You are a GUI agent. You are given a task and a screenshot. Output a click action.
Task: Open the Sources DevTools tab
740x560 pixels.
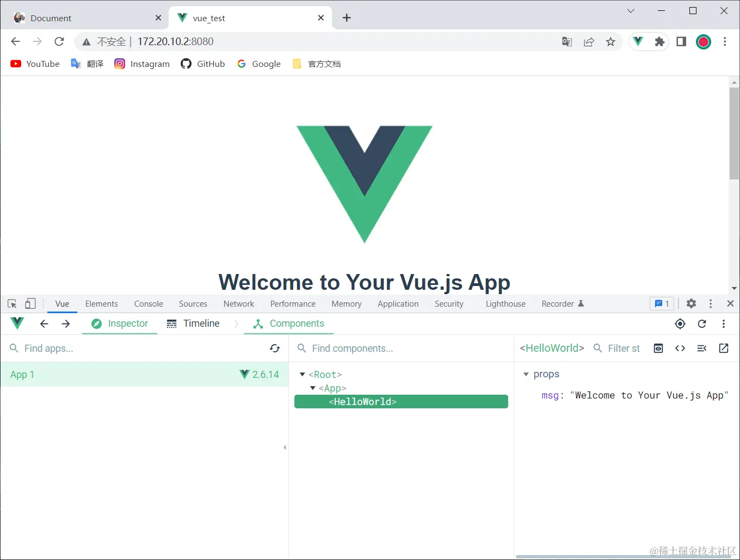point(193,303)
